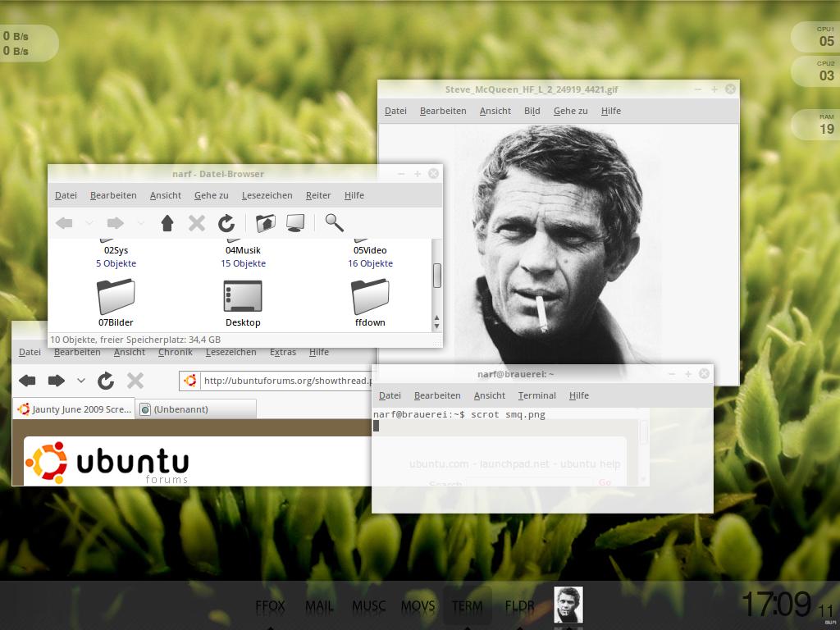Select the 04Musik folder label
The image size is (840, 630).
click(243, 250)
